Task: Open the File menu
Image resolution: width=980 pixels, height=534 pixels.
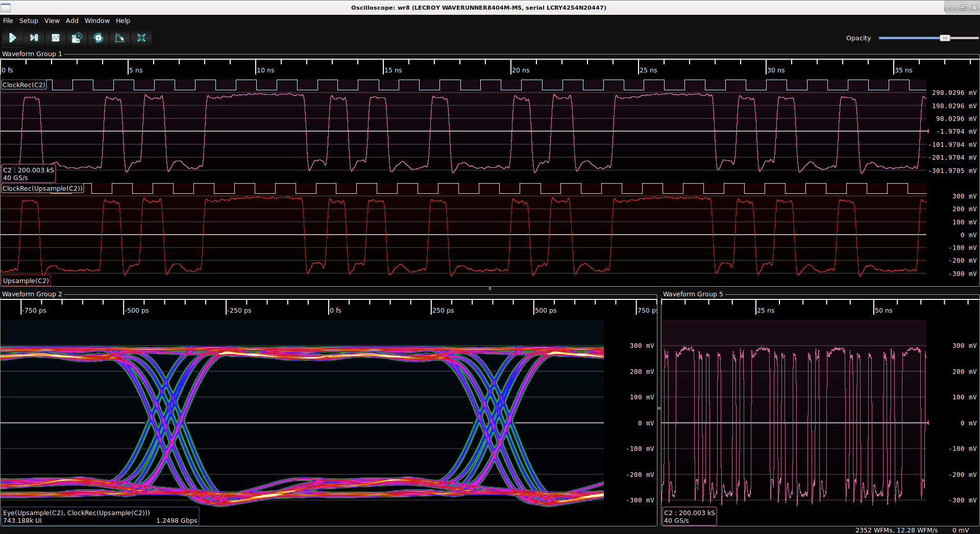Action: pos(8,21)
